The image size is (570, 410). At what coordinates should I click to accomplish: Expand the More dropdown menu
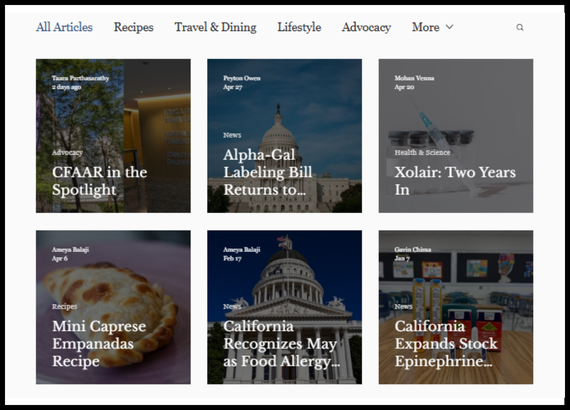(x=432, y=27)
